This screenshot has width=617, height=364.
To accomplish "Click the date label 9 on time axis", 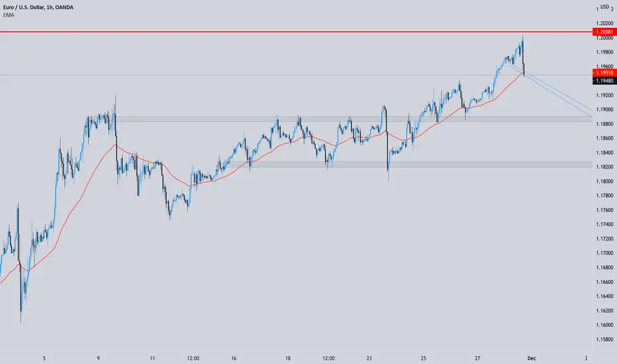I will coord(99,358).
